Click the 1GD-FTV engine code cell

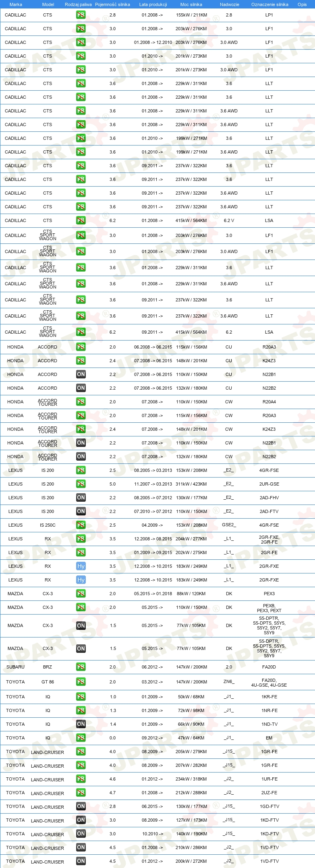pyautogui.click(x=269, y=806)
